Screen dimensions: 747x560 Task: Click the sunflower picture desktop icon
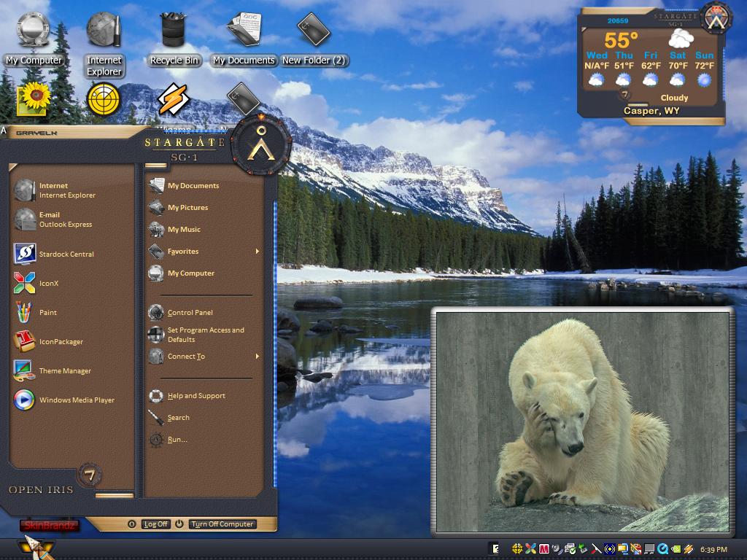pos(34,99)
